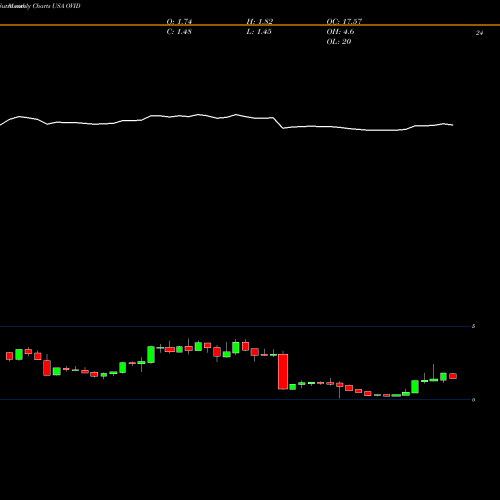Click the '5' price axis label
The width and height of the screenshot is (500, 500).
pos(473,326)
